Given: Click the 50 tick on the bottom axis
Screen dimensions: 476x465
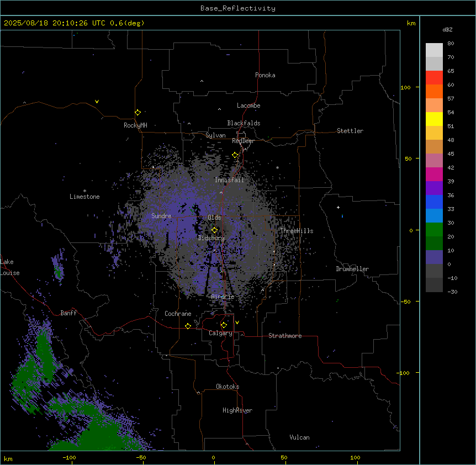Looking at the screenshot, I should (284, 457).
